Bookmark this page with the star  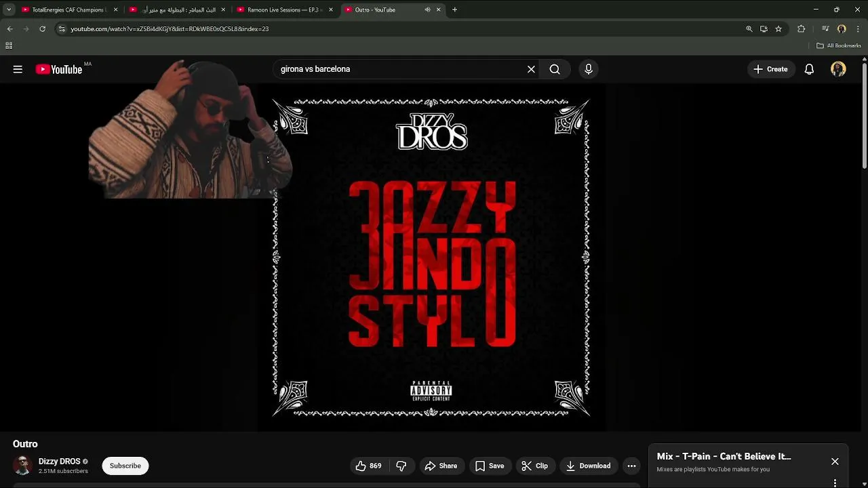pos(778,28)
